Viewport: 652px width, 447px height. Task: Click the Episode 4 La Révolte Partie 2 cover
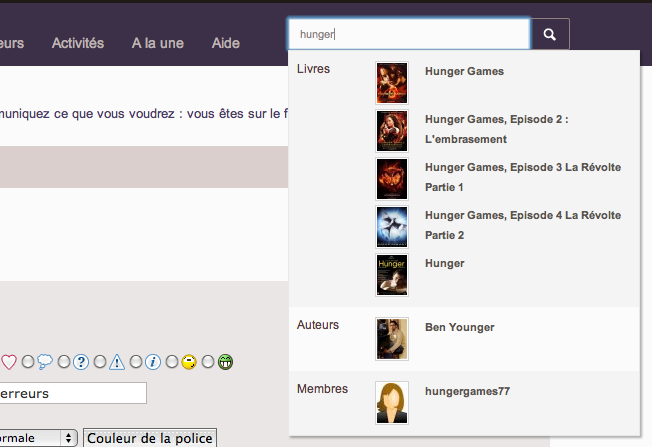[392, 227]
